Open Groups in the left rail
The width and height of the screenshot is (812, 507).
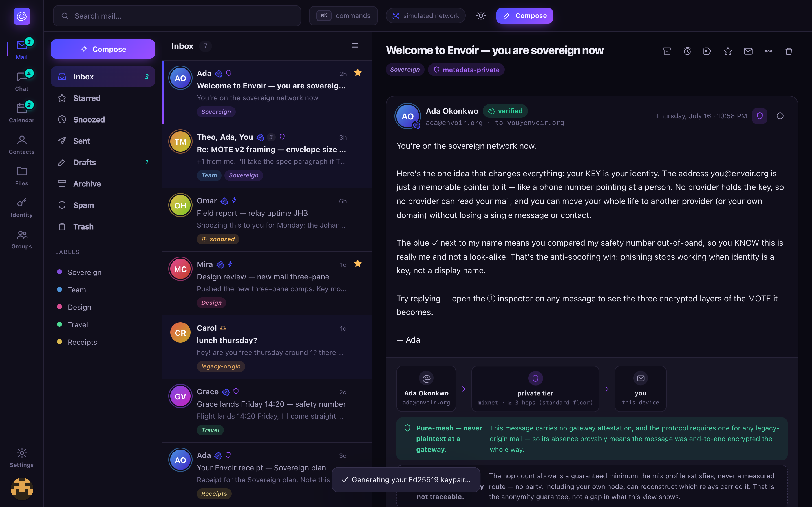(x=22, y=239)
